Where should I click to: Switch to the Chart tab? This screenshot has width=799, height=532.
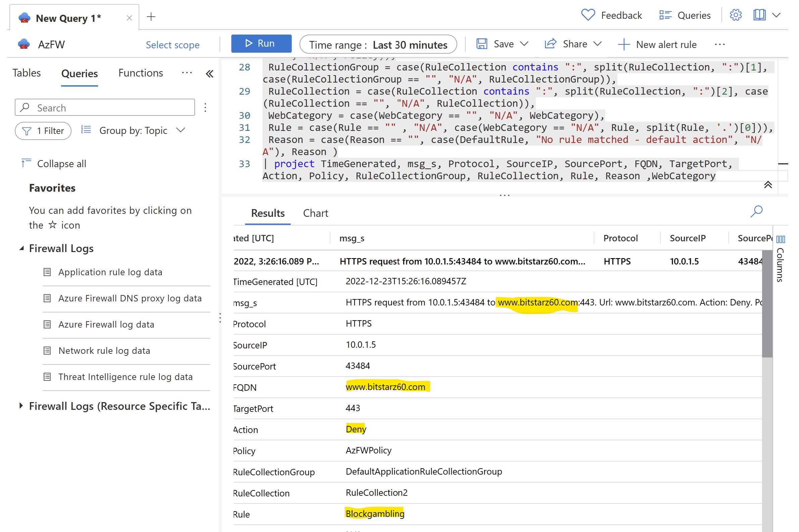coord(315,213)
